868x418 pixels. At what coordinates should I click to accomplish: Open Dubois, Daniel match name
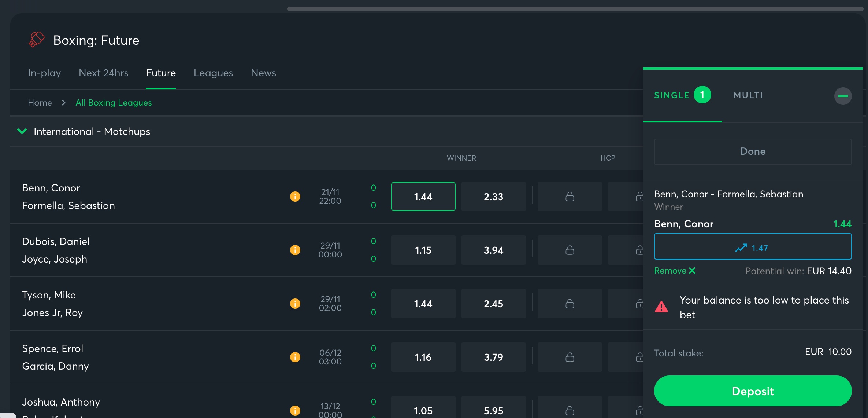[x=56, y=241]
